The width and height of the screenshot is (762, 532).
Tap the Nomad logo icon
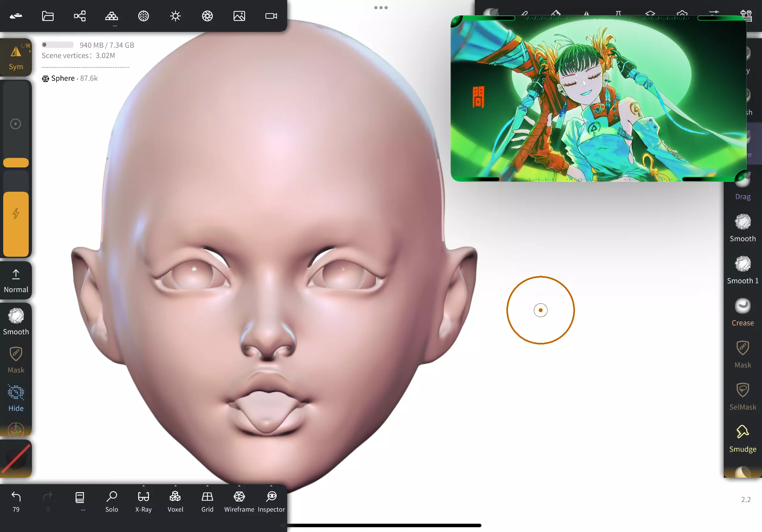(x=16, y=16)
